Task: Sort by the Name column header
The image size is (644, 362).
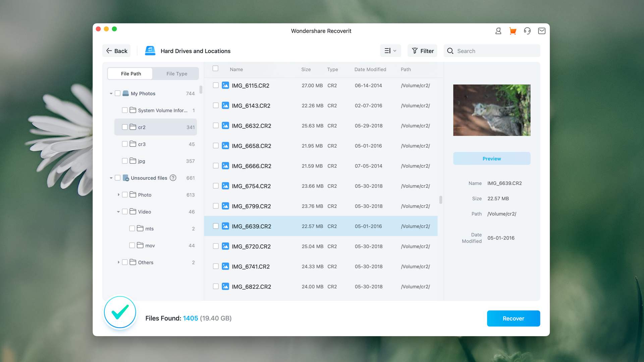Action: [x=236, y=69]
